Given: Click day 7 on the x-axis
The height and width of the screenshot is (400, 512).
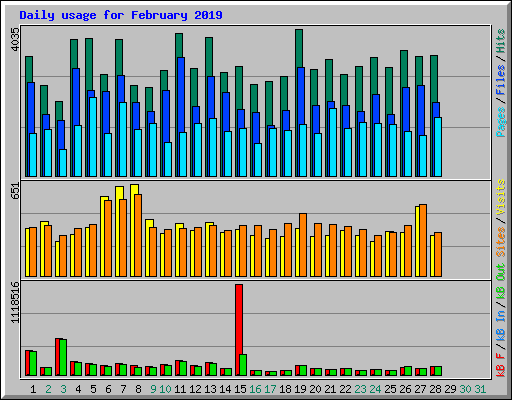Looking at the screenshot, I should point(123,389).
